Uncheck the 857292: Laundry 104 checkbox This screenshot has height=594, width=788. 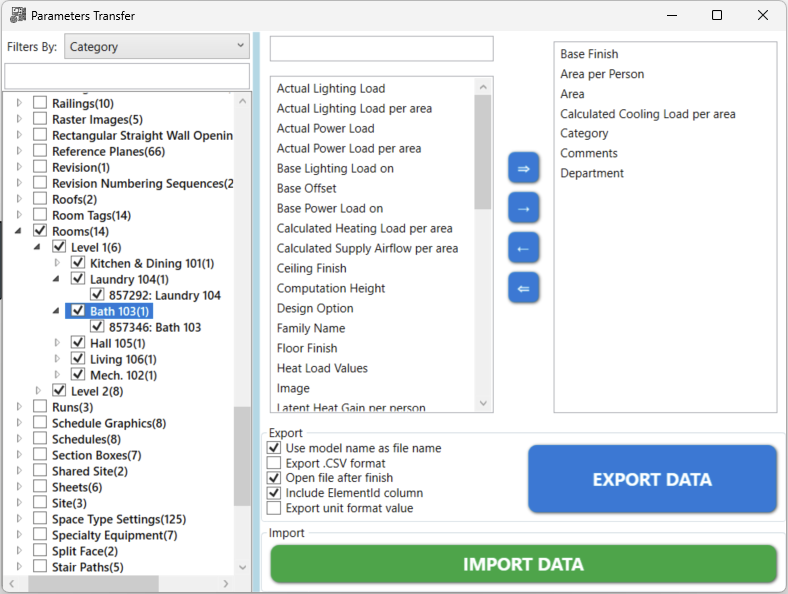[97, 294]
